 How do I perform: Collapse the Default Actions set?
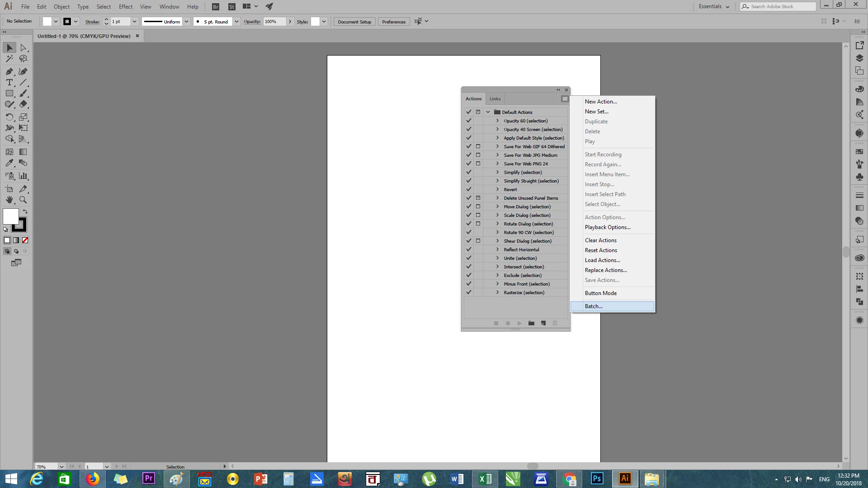488,112
